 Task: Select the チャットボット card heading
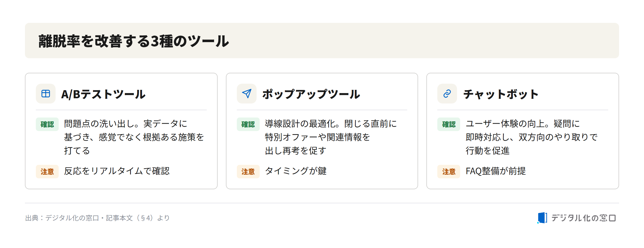click(501, 94)
